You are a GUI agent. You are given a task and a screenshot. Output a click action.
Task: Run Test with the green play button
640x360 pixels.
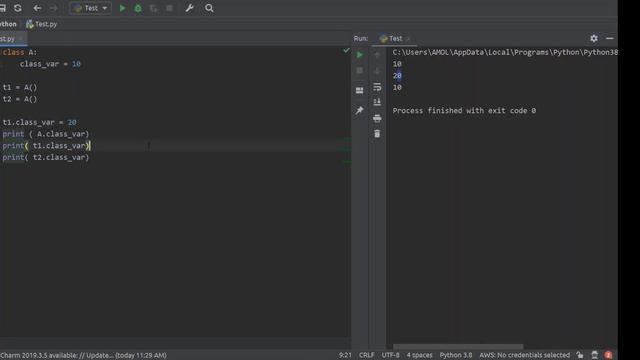[122, 8]
